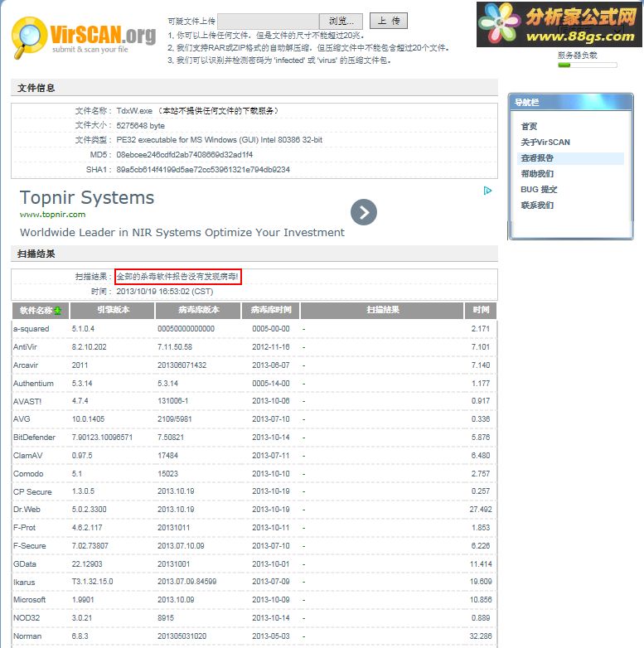Click the 上传 upload button

389,21
